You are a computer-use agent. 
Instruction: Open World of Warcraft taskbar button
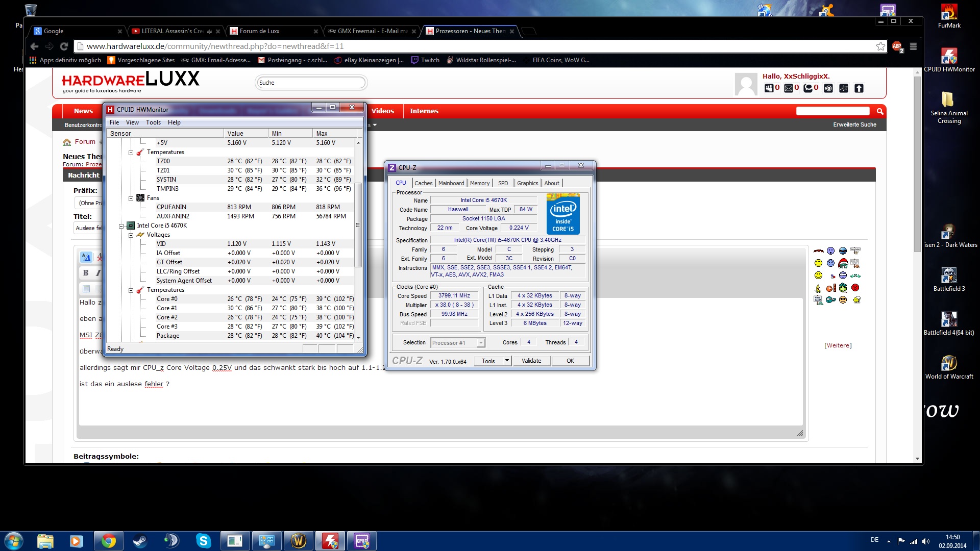click(298, 541)
